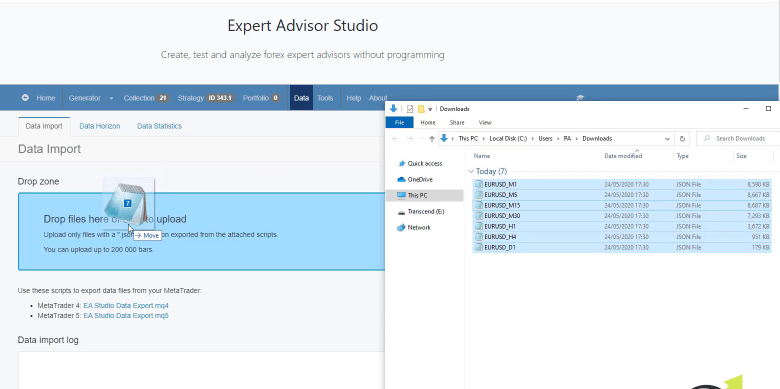
Task: Open EA Studio Data Export.mq4 link
Action: 126,305
